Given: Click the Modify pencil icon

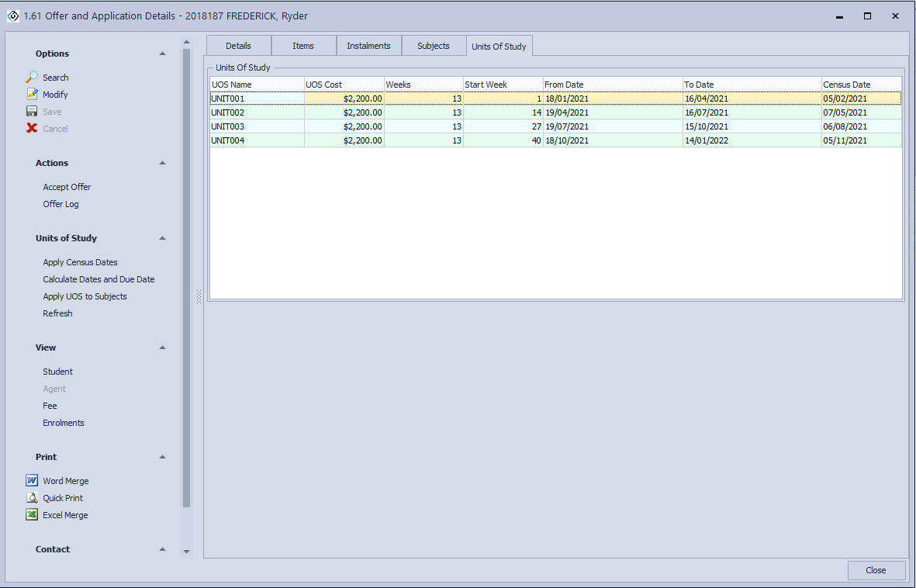Looking at the screenshot, I should [x=32, y=95].
